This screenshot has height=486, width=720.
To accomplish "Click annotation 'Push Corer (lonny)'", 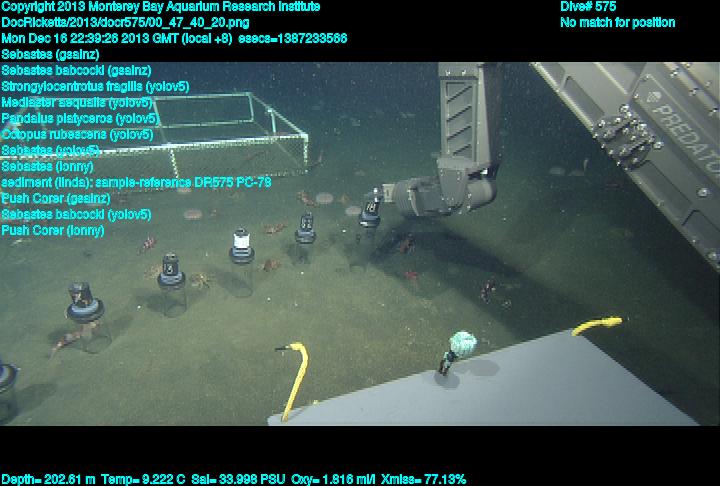I will pos(53,231).
